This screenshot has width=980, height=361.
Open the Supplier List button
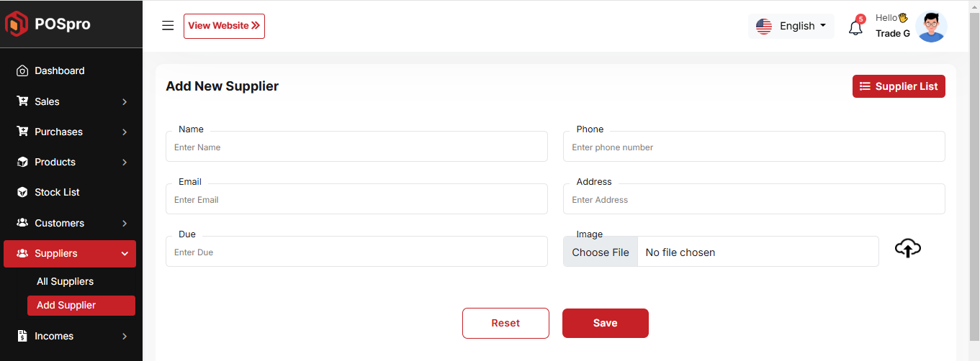(x=899, y=86)
